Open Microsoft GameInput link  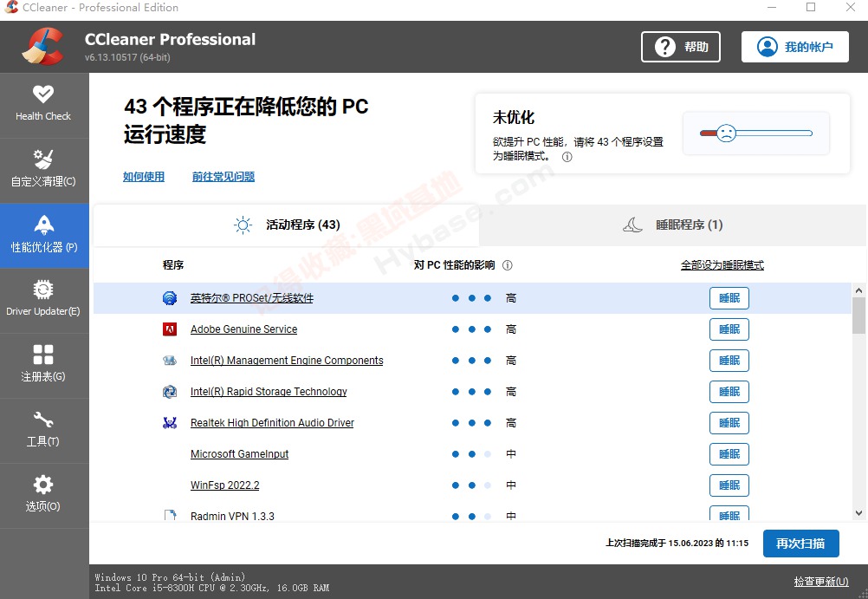pos(239,454)
